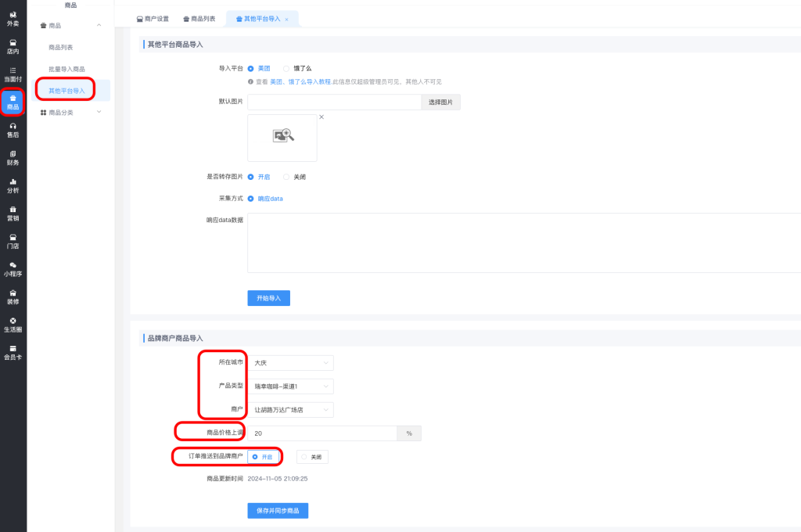Open the 外卖 sidebar icon
The width and height of the screenshot is (801, 532).
[13, 18]
